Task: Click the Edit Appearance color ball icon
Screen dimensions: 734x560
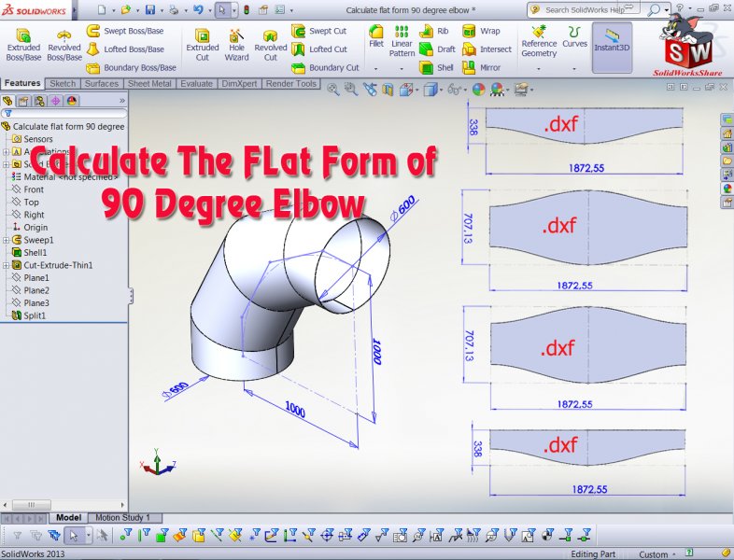Action: [478, 89]
